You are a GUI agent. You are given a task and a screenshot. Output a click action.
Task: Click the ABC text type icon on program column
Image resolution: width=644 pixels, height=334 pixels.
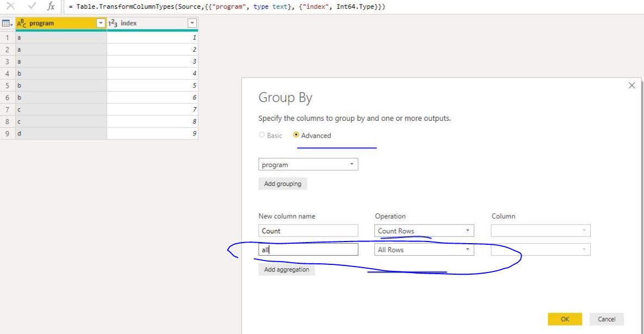pos(22,23)
